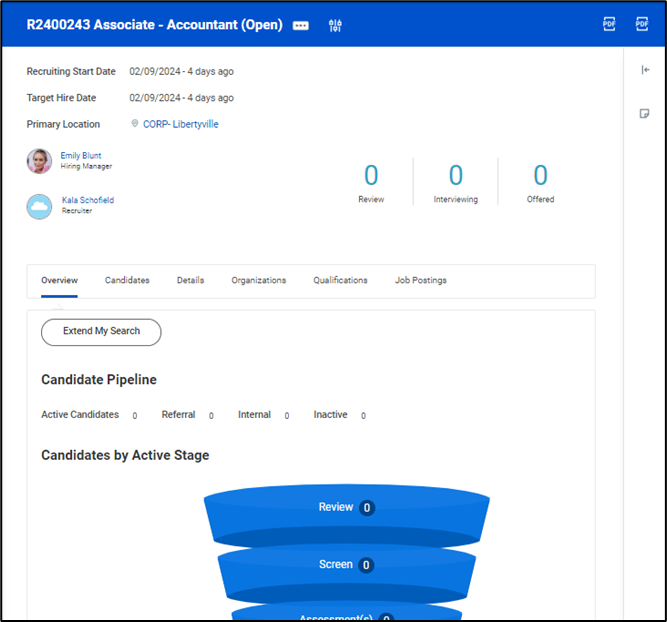Switch to the Details tab
The width and height of the screenshot is (667, 622).
[190, 281]
